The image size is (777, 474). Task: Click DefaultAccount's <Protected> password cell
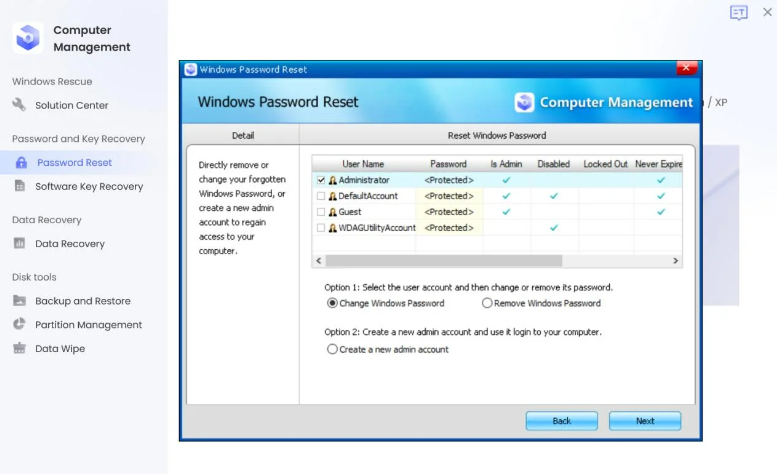pyautogui.click(x=449, y=196)
